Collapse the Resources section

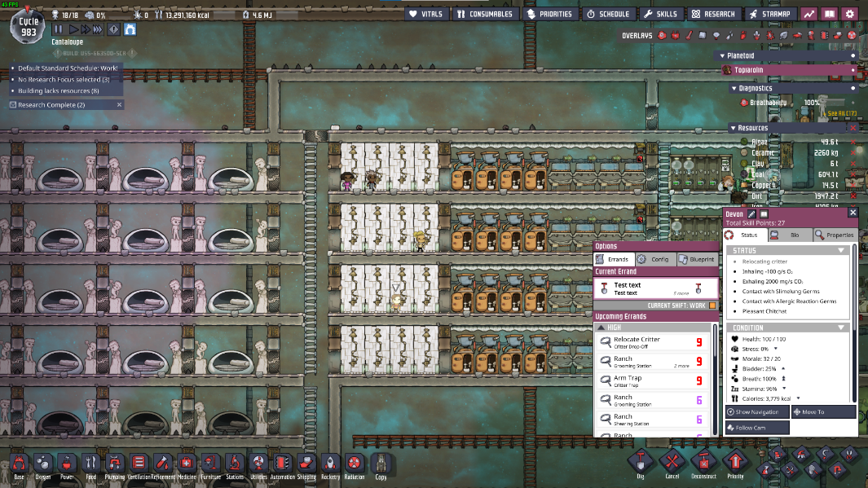(x=733, y=128)
